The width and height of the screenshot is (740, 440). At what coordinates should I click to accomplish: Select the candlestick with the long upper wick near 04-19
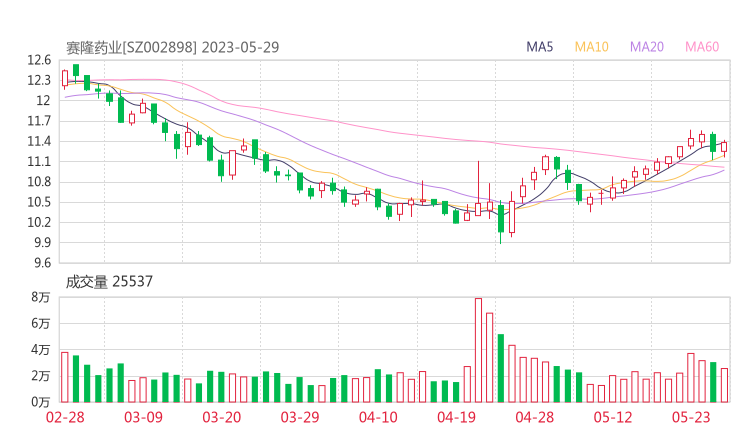click(478, 189)
